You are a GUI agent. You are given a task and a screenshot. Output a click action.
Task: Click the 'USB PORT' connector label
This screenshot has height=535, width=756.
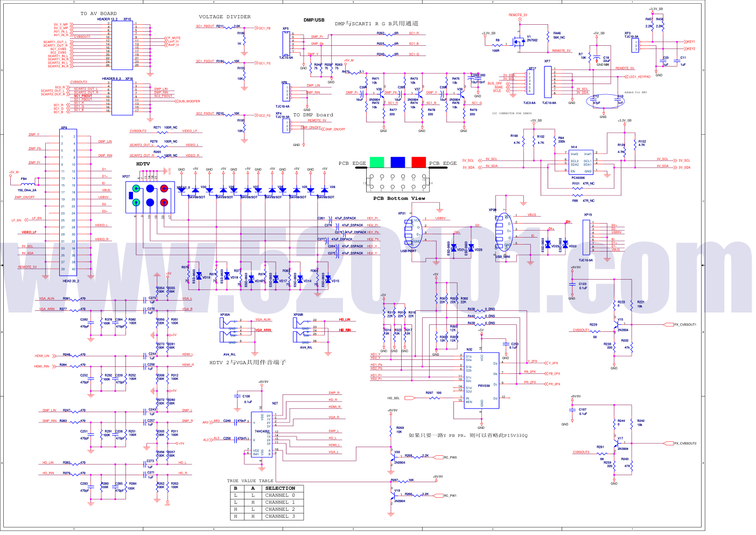click(x=408, y=251)
